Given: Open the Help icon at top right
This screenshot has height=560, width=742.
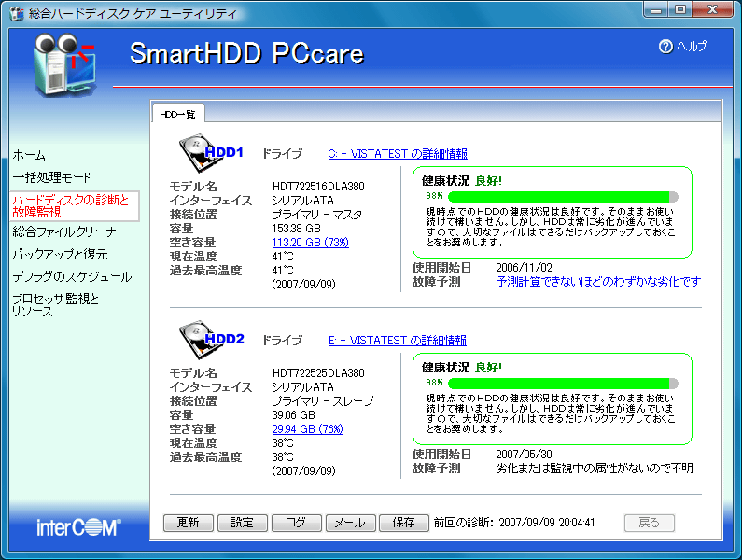Looking at the screenshot, I should tap(665, 47).
